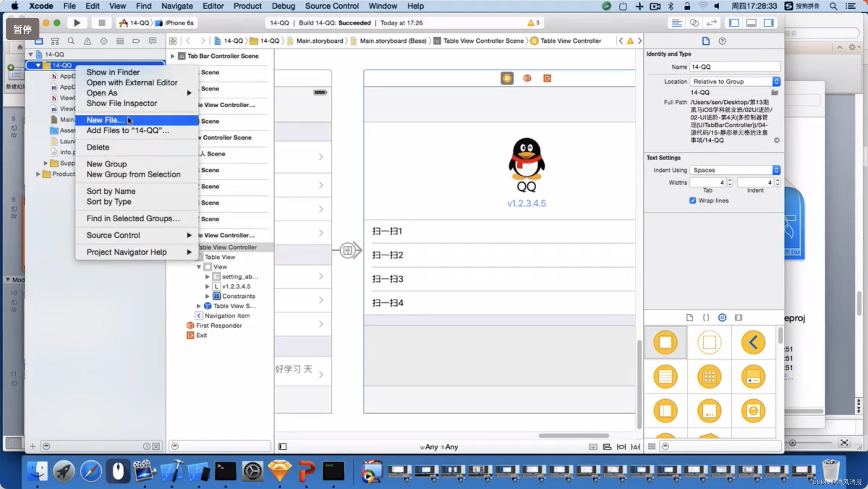Toggle the Wrap lines checkbox
This screenshot has width=868, height=489.
click(x=693, y=200)
